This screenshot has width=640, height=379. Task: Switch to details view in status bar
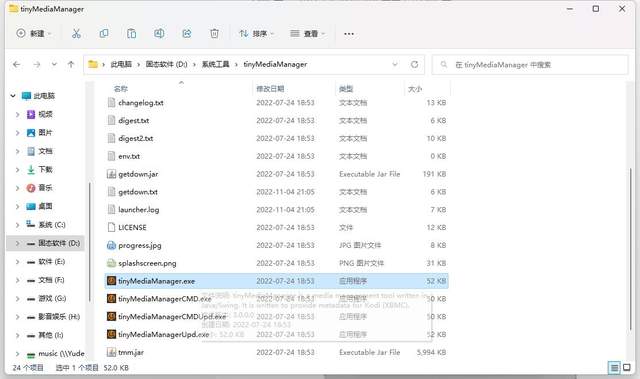614,368
